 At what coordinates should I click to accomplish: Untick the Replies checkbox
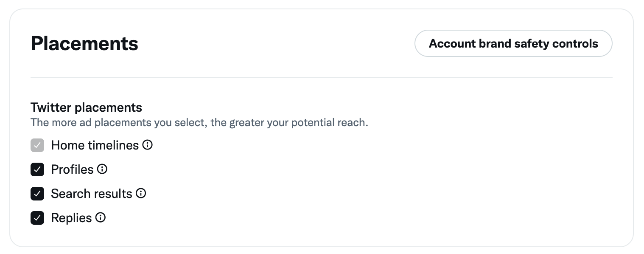[x=37, y=218]
